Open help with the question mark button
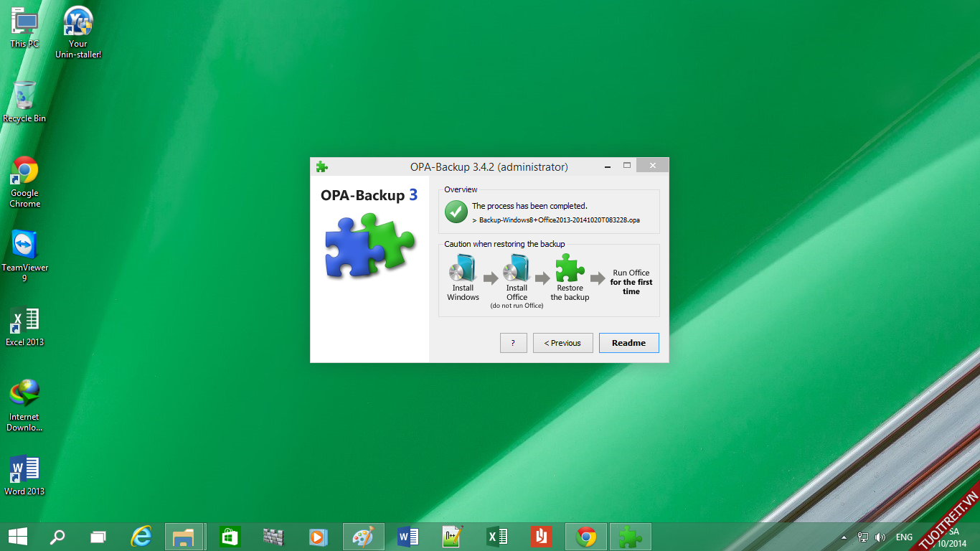980x551 pixels. [513, 343]
